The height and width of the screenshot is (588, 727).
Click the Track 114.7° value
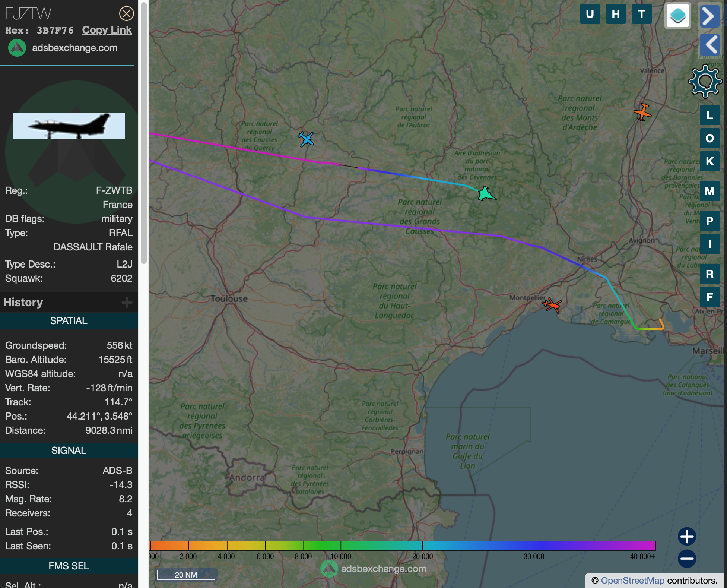118,402
